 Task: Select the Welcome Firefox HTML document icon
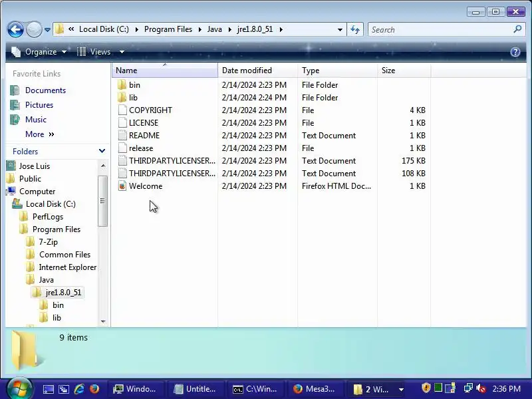click(x=122, y=186)
